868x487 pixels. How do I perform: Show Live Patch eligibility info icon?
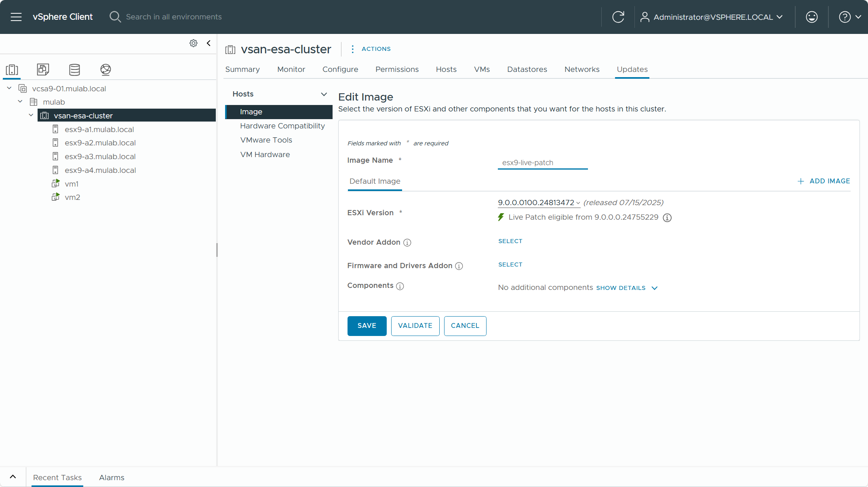(x=667, y=218)
